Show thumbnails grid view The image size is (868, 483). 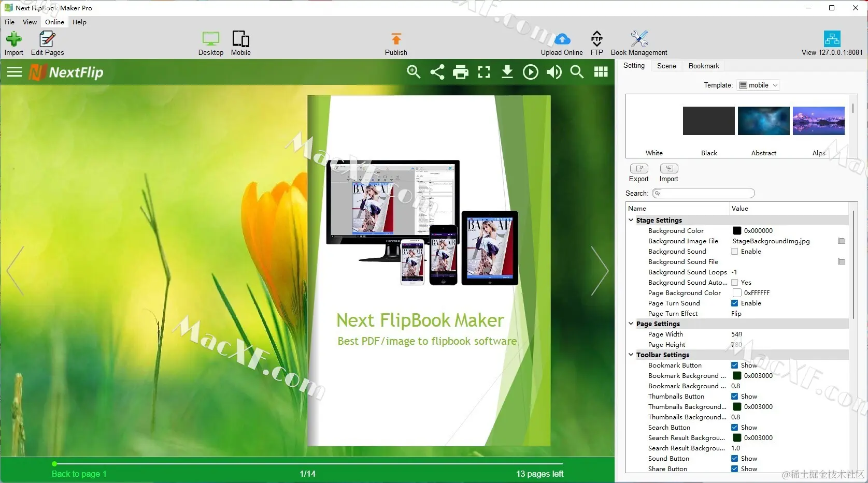[601, 72]
